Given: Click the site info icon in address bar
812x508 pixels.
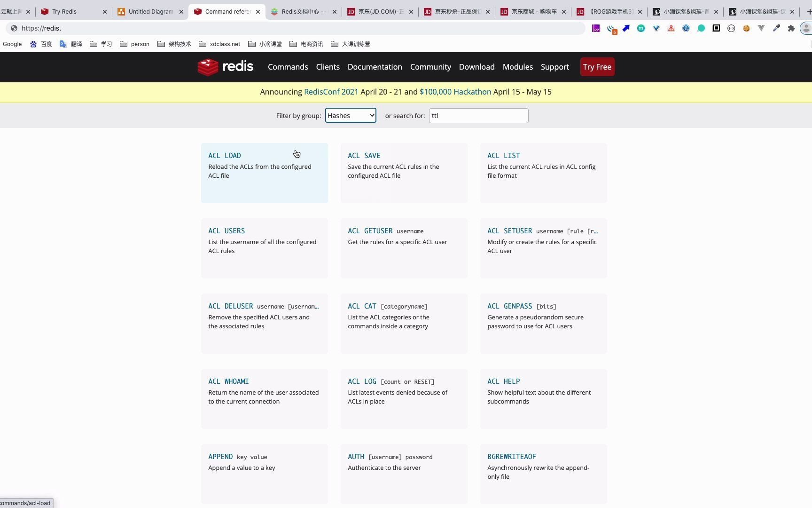Looking at the screenshot, I should 14,28.
